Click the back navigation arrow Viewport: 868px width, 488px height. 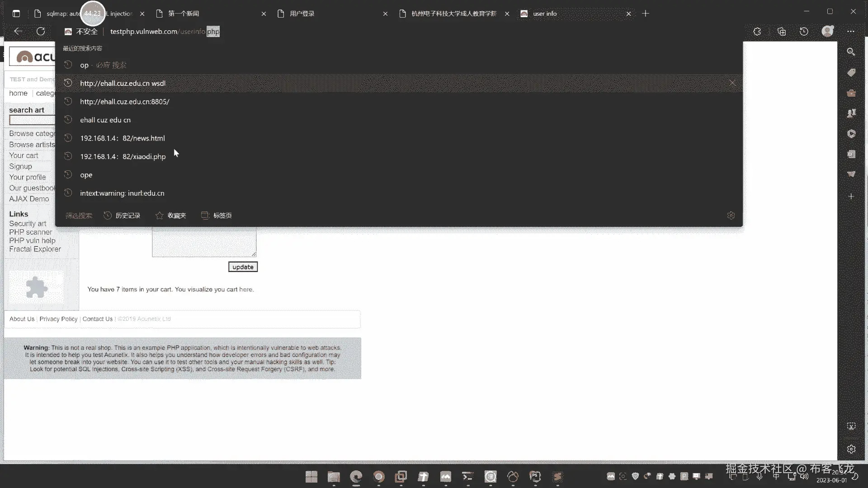pos(18,31)
